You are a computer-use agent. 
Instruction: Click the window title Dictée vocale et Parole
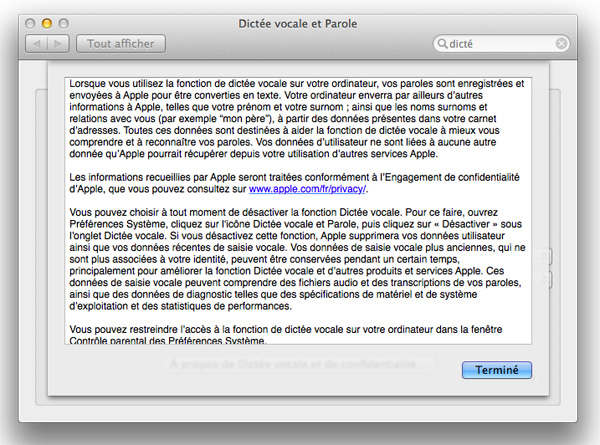click(x=298, y=24)
